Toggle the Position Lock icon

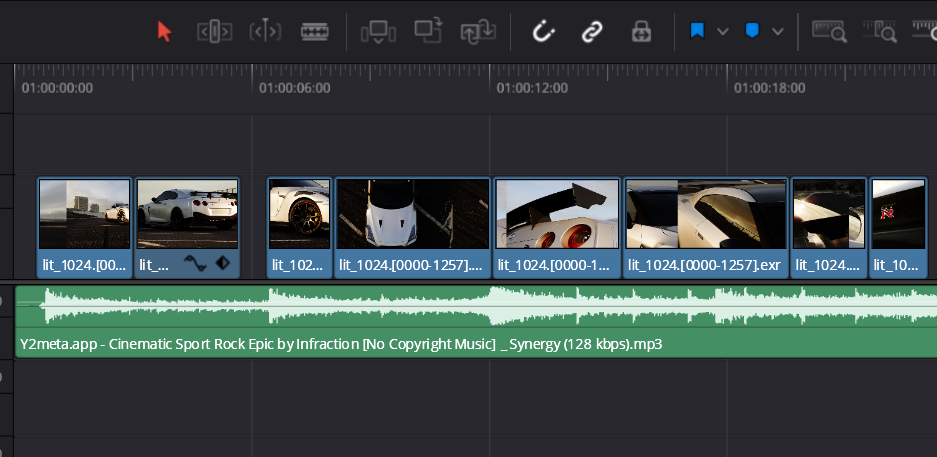tap(641, 32)
